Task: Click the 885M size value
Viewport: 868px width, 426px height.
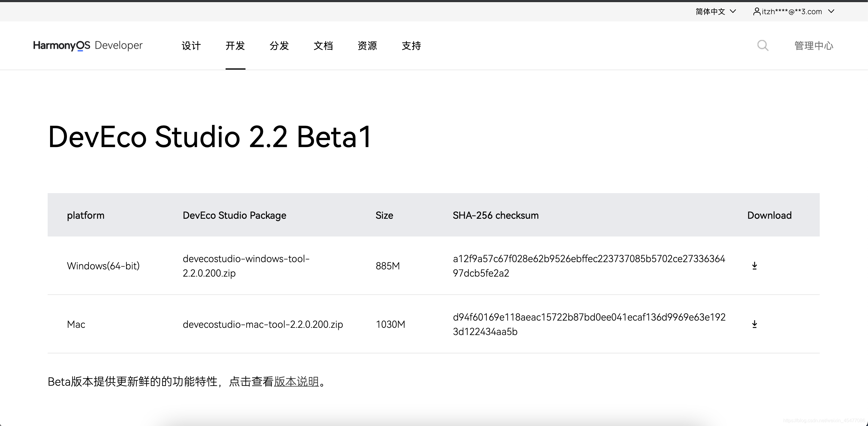Action: point(388,266)
